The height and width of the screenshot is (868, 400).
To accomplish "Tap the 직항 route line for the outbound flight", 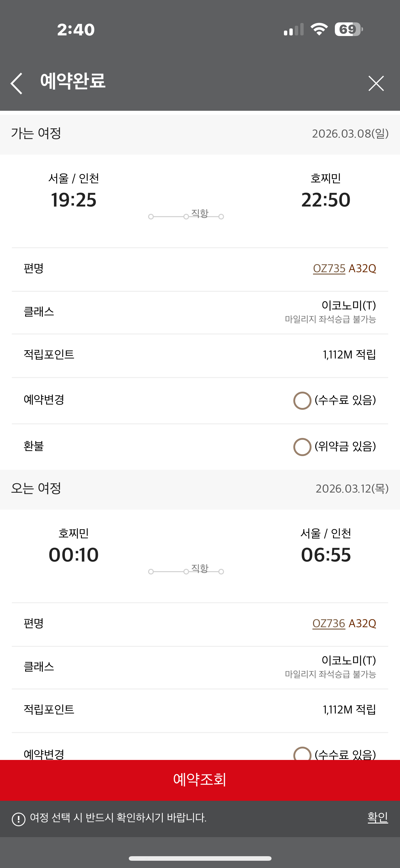I will pos(186,216).
